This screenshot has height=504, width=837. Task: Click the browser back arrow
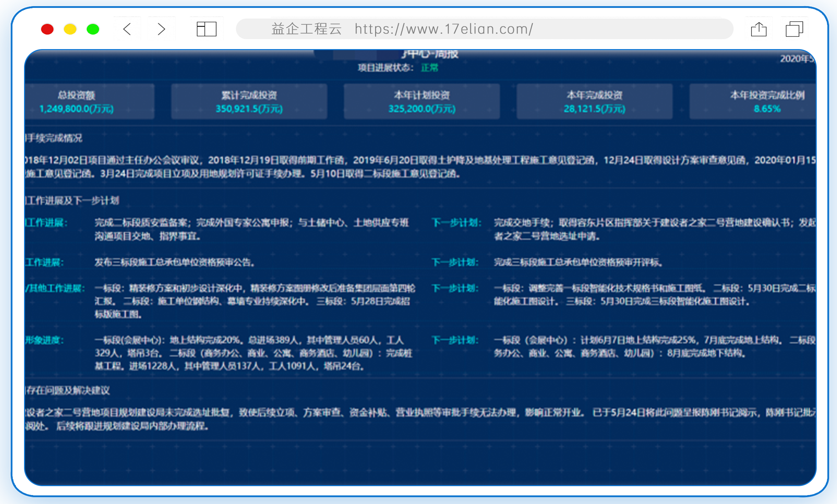pyautogui.click(x=127, y=29)
